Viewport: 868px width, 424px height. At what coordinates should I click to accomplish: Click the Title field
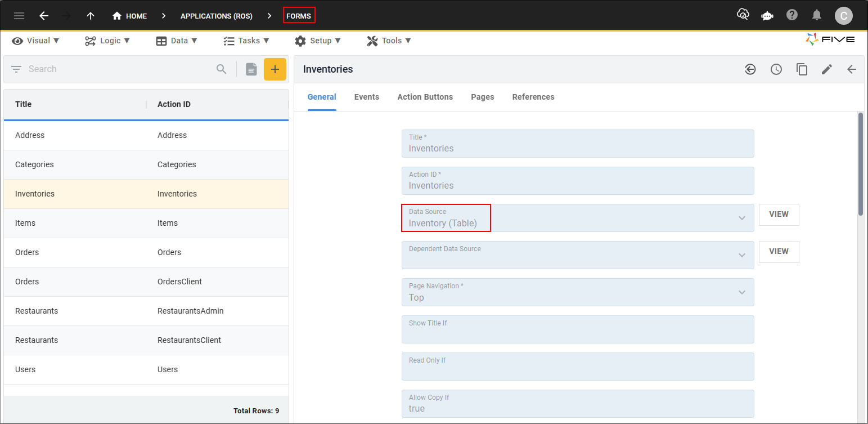[578, 144]
